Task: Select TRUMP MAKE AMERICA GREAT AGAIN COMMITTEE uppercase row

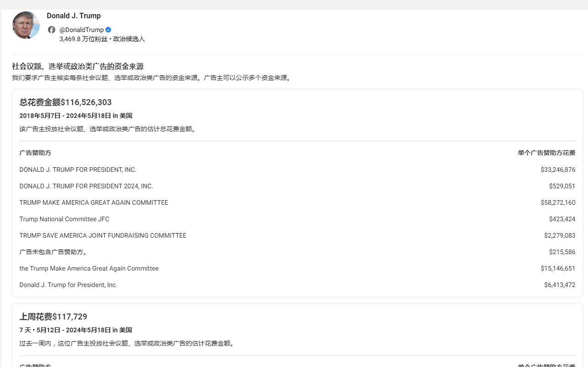Action: (x=297, y=202)
